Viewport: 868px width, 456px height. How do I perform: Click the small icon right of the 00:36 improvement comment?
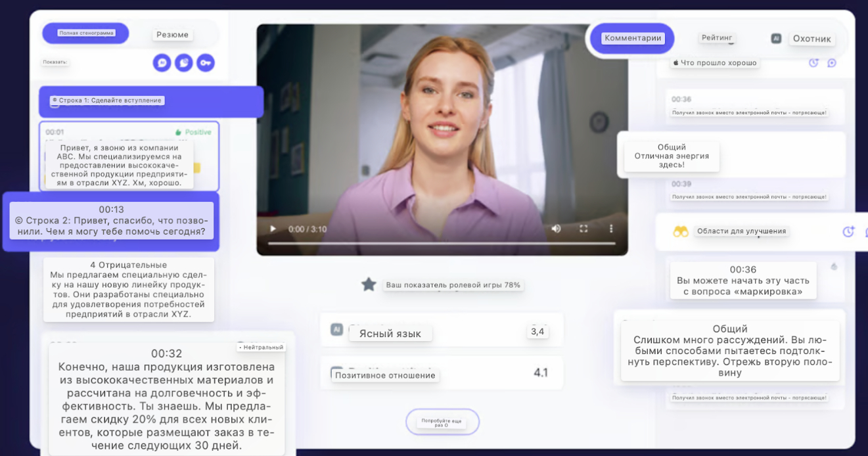[x=834, y=267]
